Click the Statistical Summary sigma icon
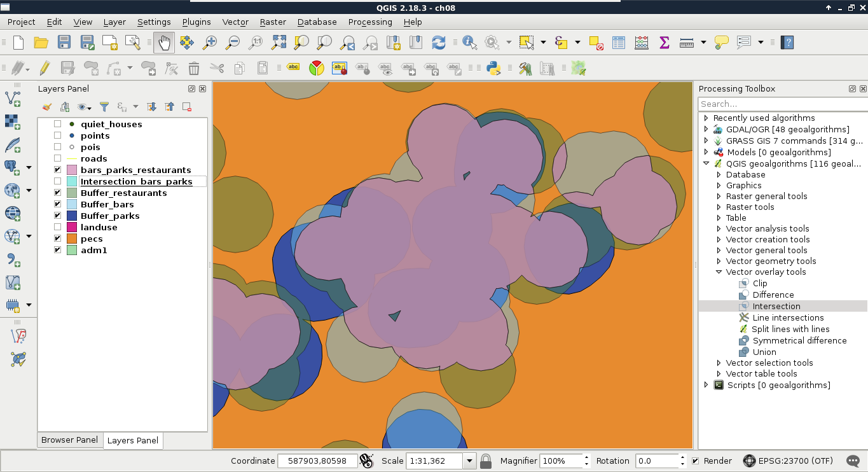 point(665,43)
